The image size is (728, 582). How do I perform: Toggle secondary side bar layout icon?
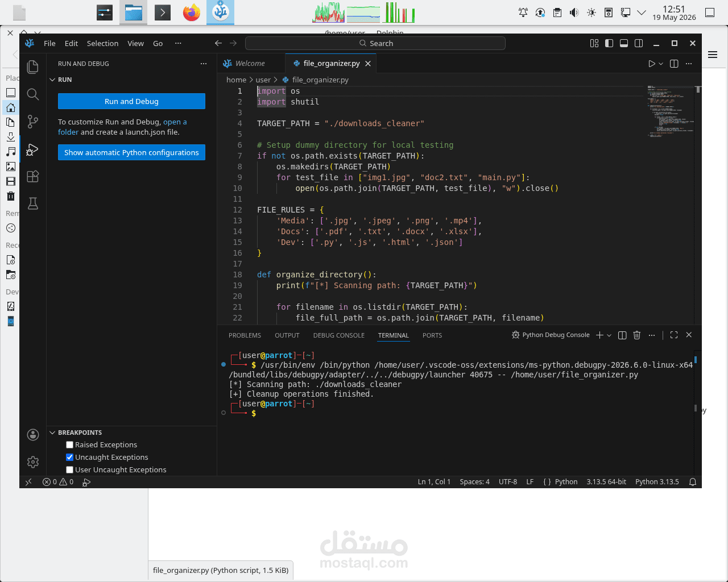pos(639,43)
